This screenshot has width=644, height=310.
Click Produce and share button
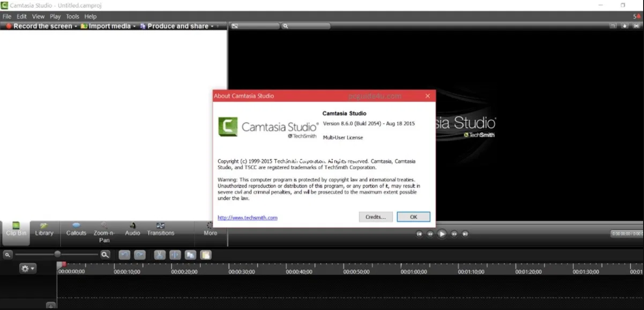tap(174, 26)
